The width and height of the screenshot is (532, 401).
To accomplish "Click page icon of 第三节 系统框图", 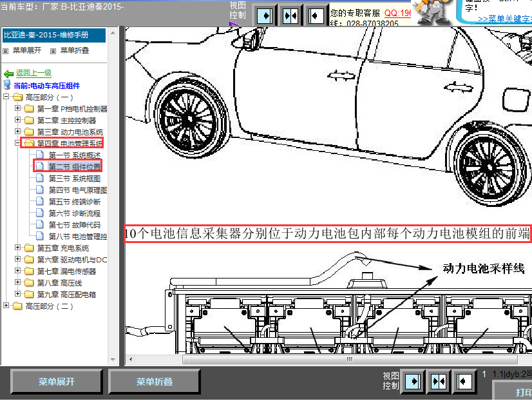I will (x=40, y=178).
